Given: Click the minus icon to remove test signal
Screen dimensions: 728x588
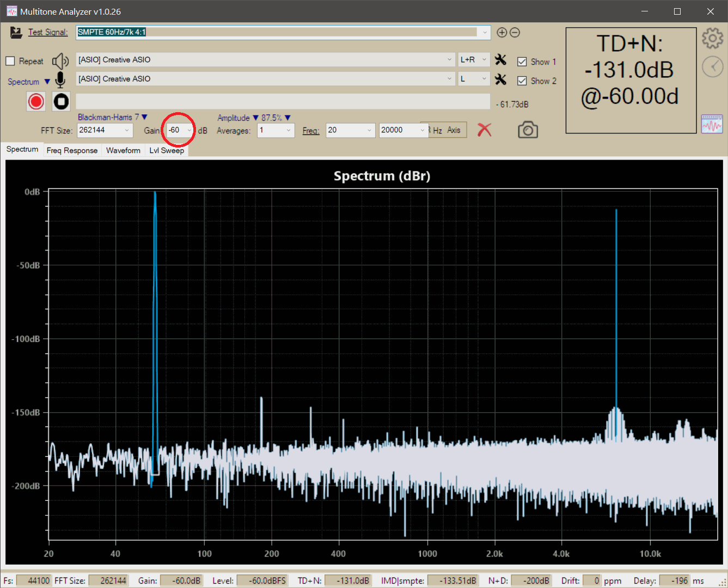Looking at the screenshot, I should pyautogui.click(x=515, y=33).
